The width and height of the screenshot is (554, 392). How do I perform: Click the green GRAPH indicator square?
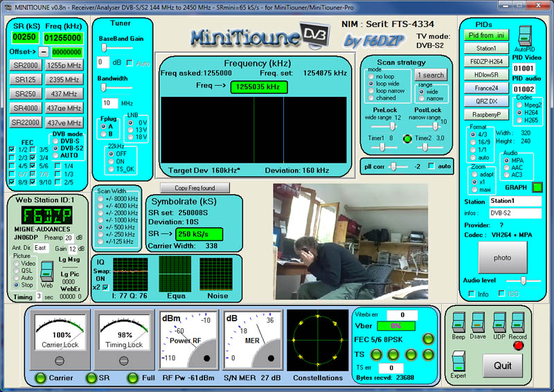click(537, 187)
